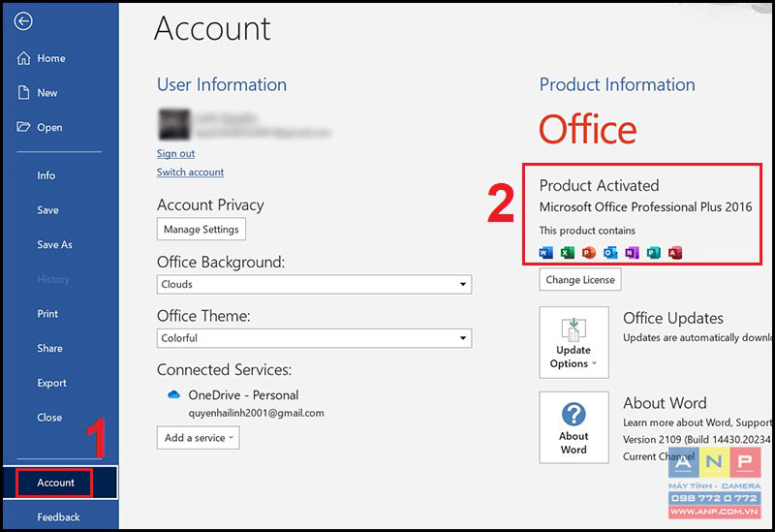Click the Product Activated heading
Viewport: 775px width, 532px height.
pos(599,185)
